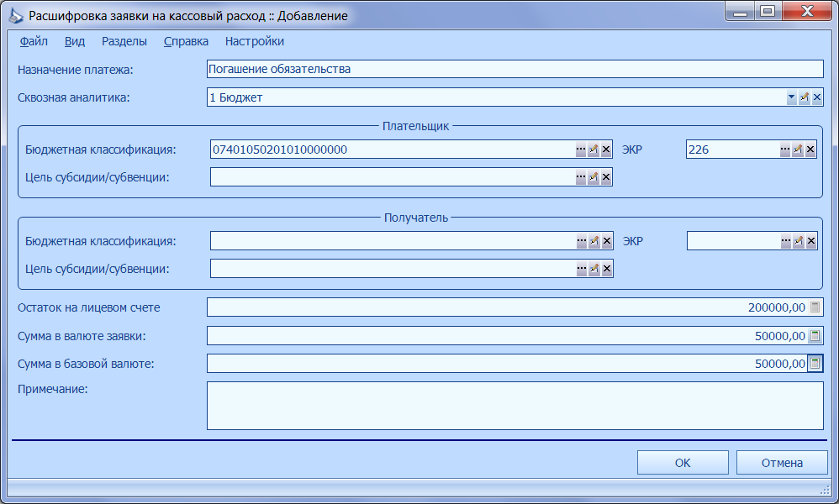Open the Разделы menu
Screen dimensions: 839x504
point(124,41)
